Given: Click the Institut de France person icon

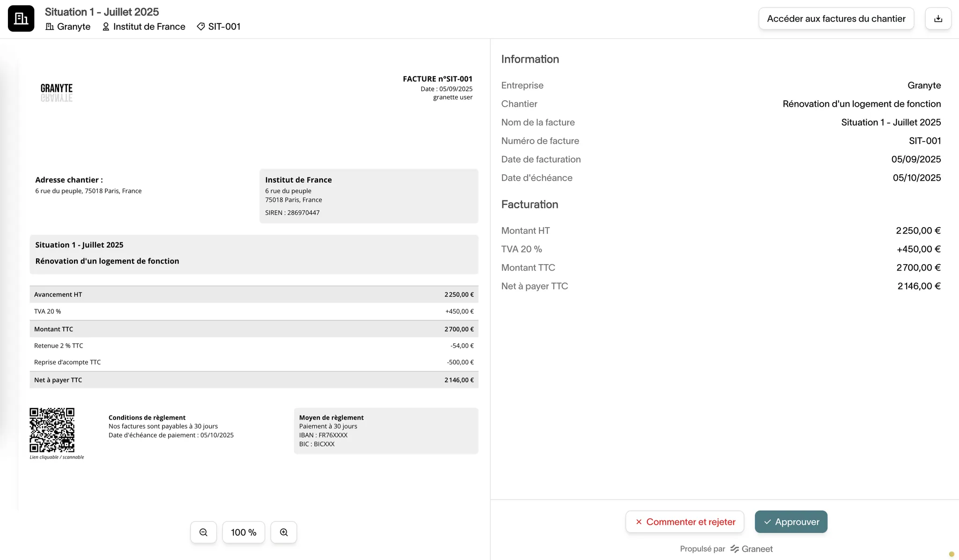Looking at the screenshot, I should [106, 27].
